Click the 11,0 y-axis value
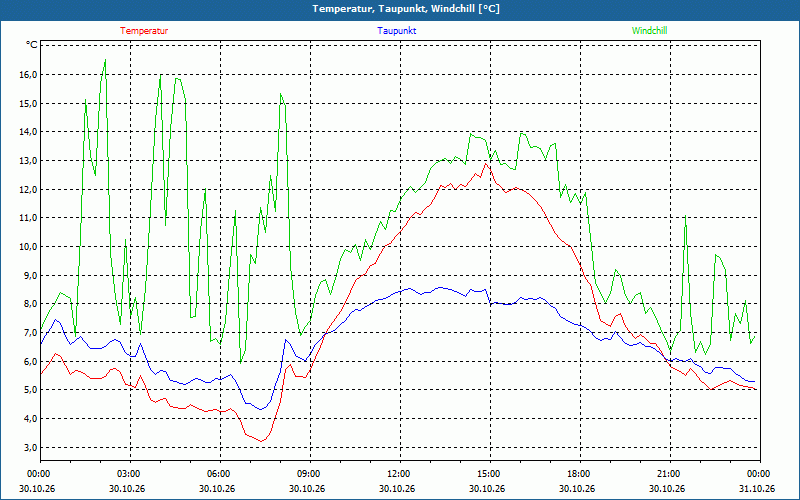Screen dimensions: 800x500 (29, 218)
